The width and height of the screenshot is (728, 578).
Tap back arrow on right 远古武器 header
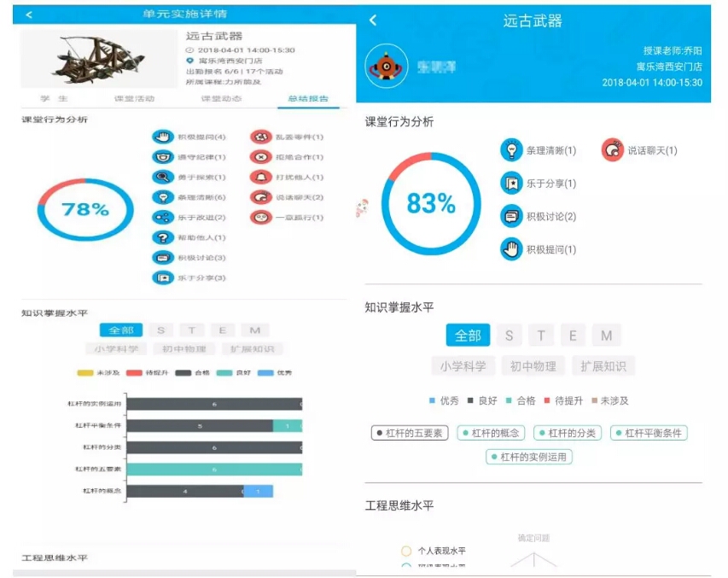tap(373, 20)
